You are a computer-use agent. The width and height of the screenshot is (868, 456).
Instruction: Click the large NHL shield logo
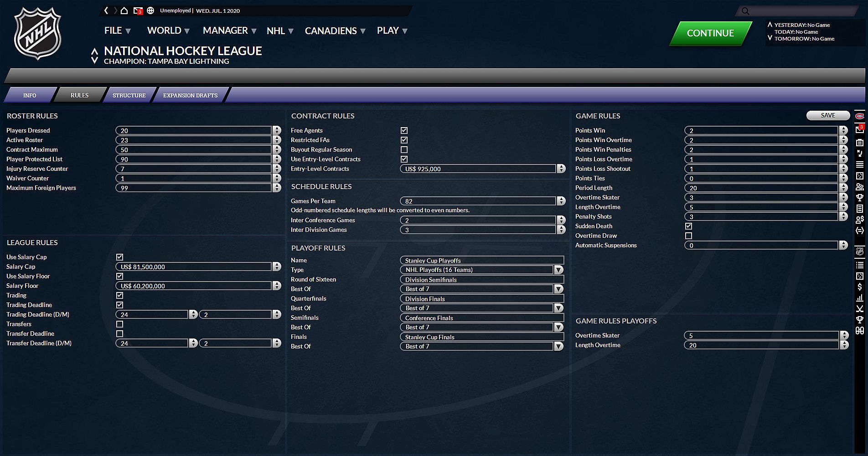tap(37, 33)
